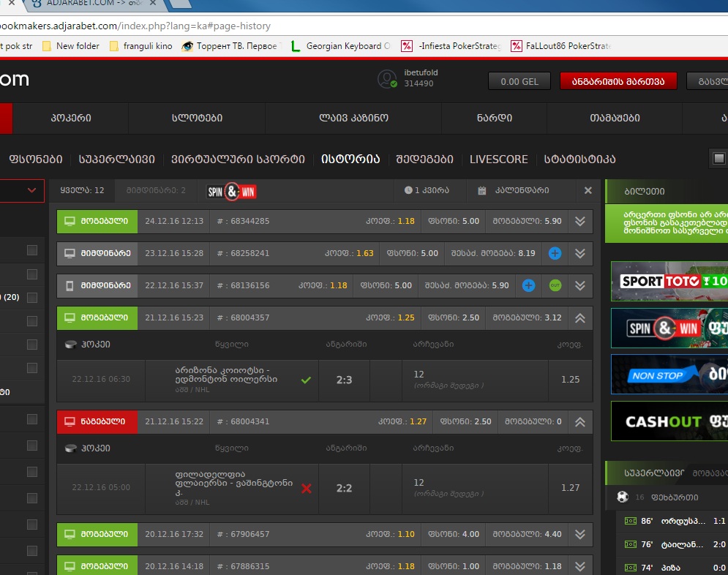Expand pending bet 68258241 details

coord(580,253)
